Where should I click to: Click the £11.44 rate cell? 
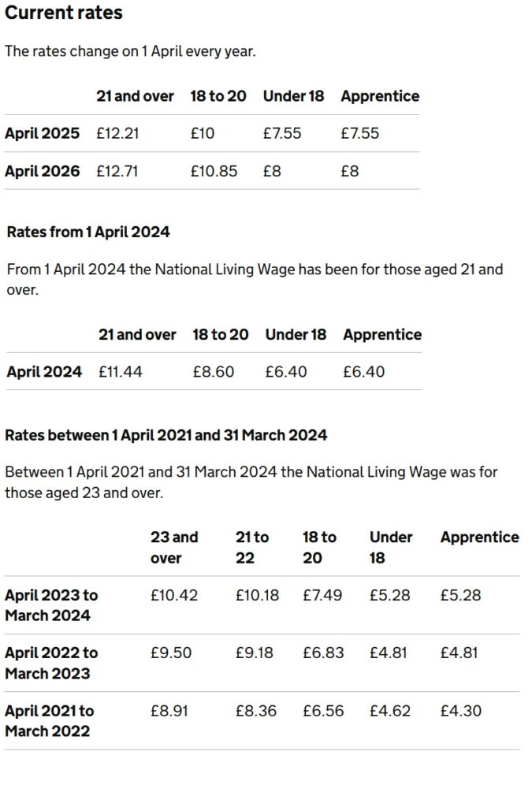pyautogui.click(x=121, y=371)
